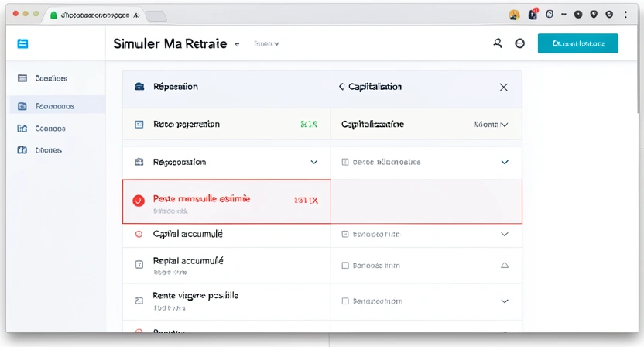This screenshot has height=347, width=644.
Task: Open the Monta dropdown in Capitalization row
Action: coord(492,124)
